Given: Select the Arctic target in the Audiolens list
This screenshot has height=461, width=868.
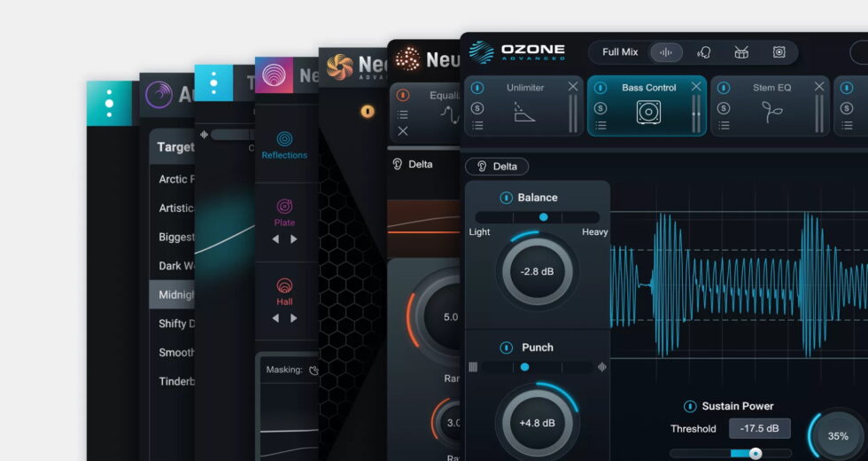Looking at the screenshot, I should tap(172, 179).
